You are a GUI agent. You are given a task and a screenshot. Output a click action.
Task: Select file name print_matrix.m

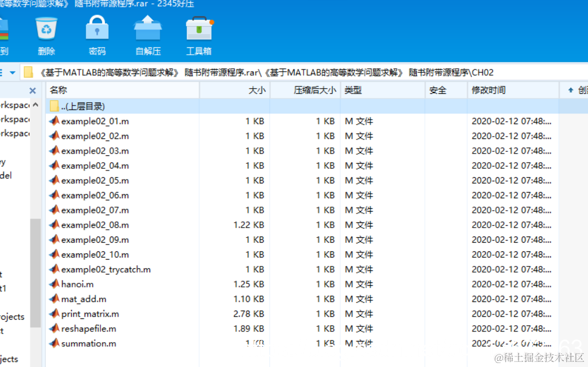pyautogui.click(x=90, y=314)
